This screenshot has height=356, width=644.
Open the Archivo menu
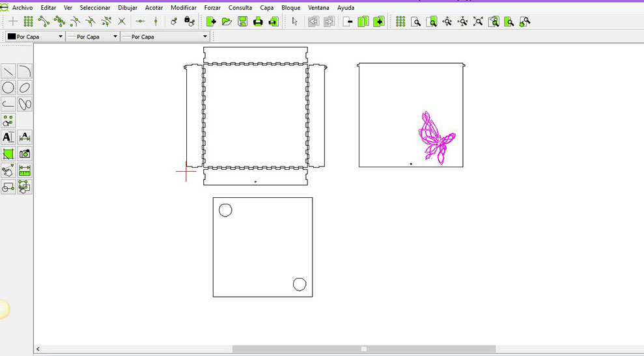pos(22,7)
